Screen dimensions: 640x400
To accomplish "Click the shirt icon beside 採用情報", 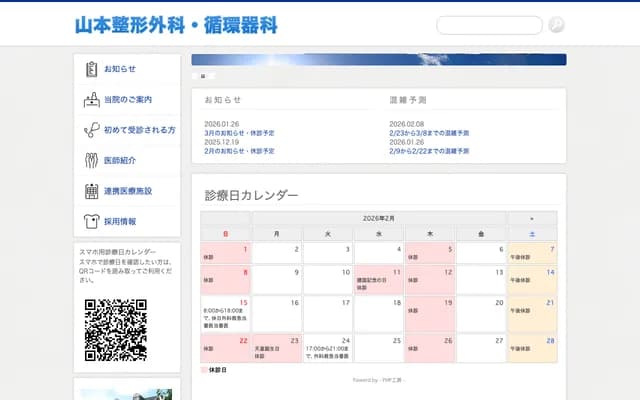I will tap(92, 220).
